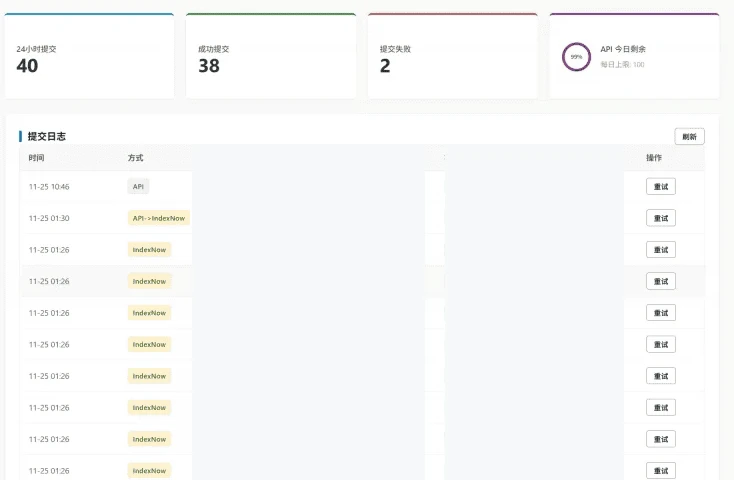Click the 11-25 01:30 time cell
Image resolution: width=734 pixels, height=480 pixels.
[x=49, y=218]
